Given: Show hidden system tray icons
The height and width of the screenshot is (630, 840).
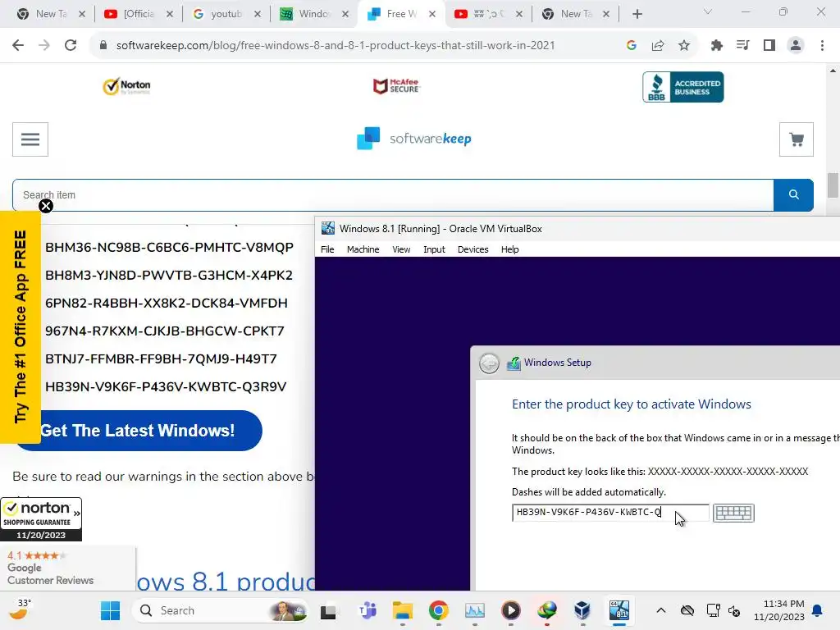Looking at the screenshot, I should [x=661, y=610].
